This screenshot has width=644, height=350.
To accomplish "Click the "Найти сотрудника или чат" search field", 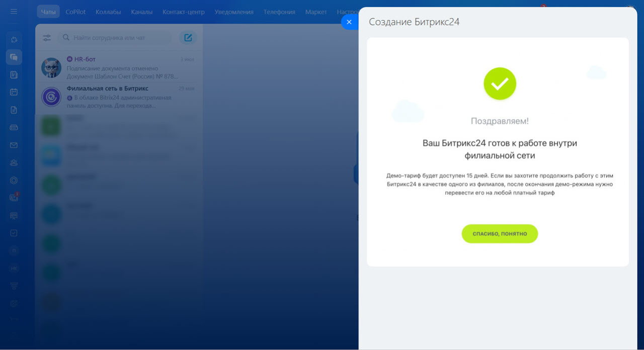I will pos(115,38).
